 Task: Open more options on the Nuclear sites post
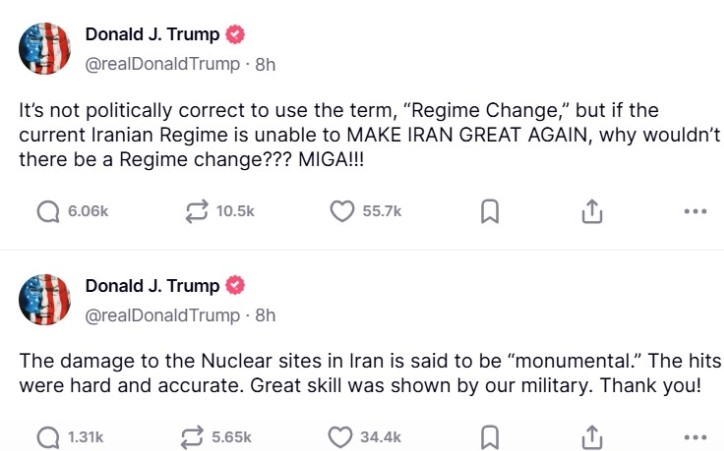[695, 437]
